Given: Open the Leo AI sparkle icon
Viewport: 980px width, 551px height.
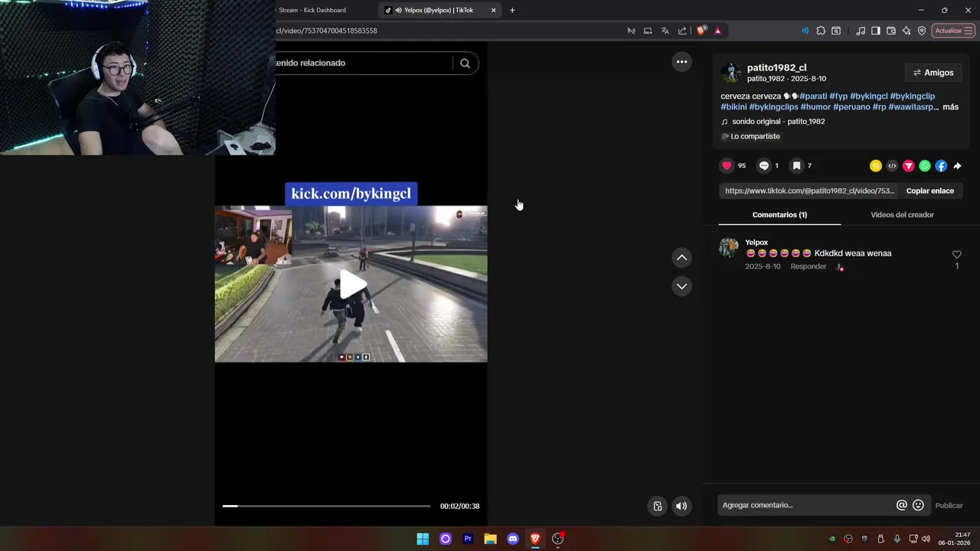Looking at the screenshot, I should [906, 31].
